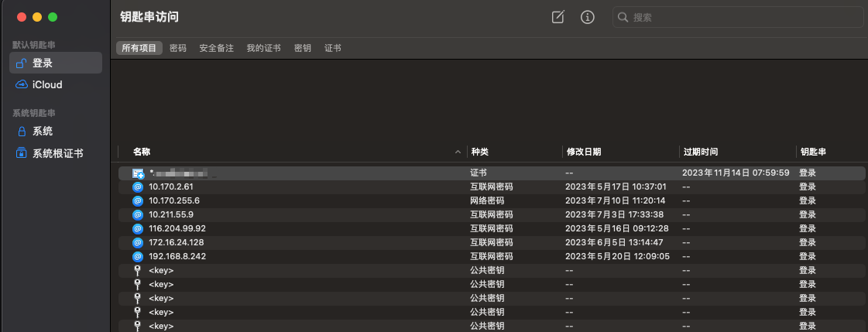Screen dimensions: 868x332
Task: Click the key icon of first <key> row
Action: click(138, 271)
